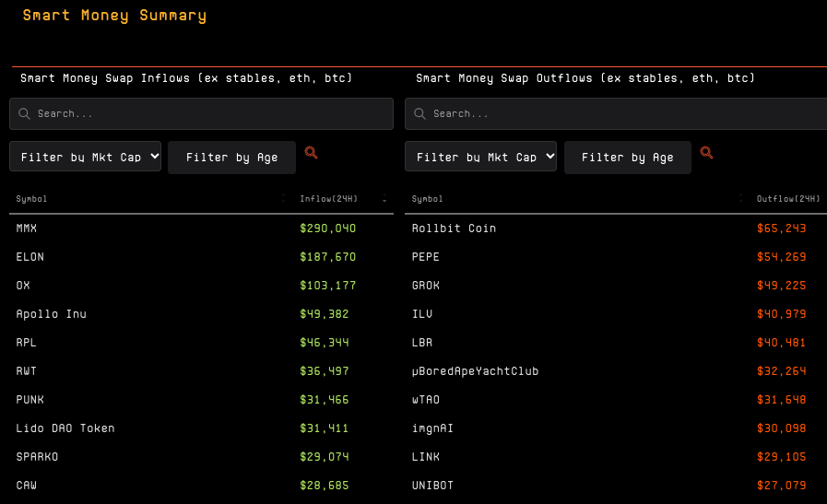The image size is (827, 504).
Task: Click the $46,344 inflow value
Action: [x=324, y=342]
